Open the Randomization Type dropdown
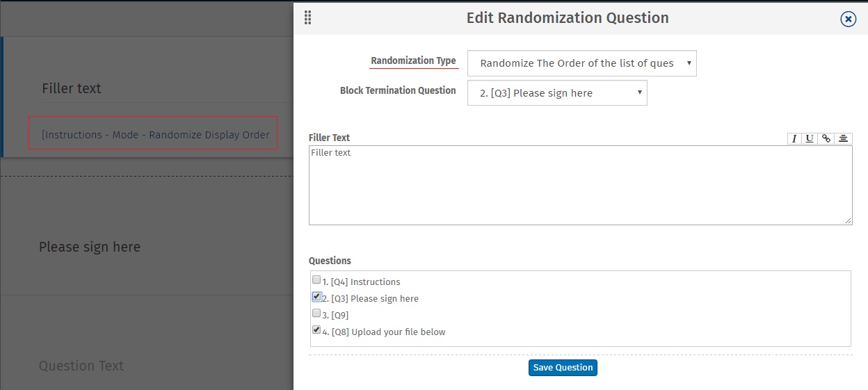Image resolution: width=868 pixels, height=390 pixels. click(x=581, y=63)
